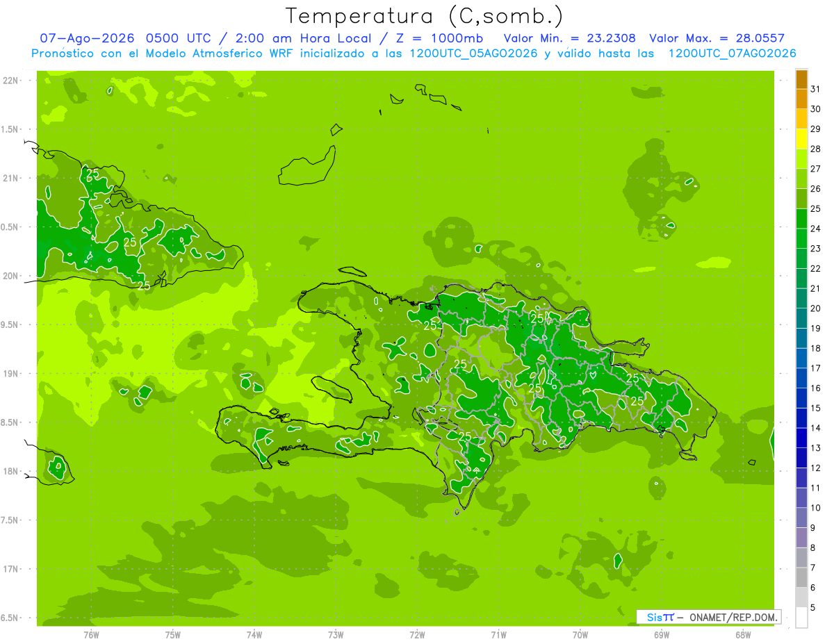Click the legend swatch between 28 and 29

pos(801,139)
